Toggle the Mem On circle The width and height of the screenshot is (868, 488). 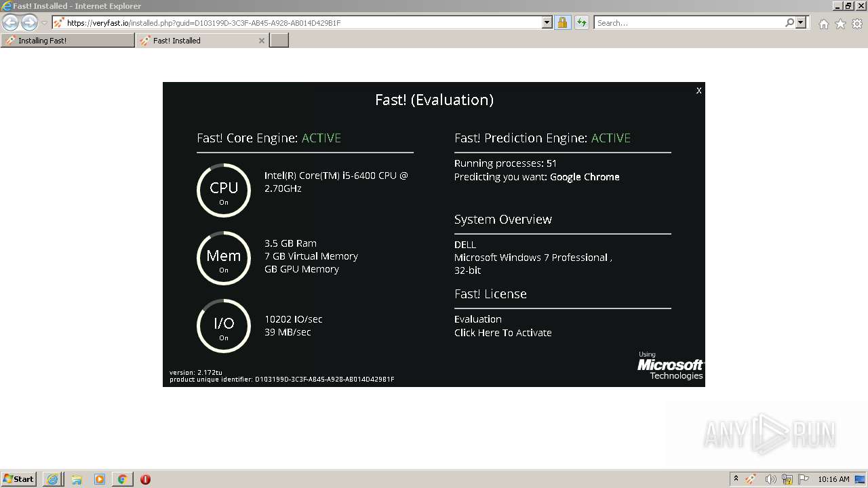224,258
